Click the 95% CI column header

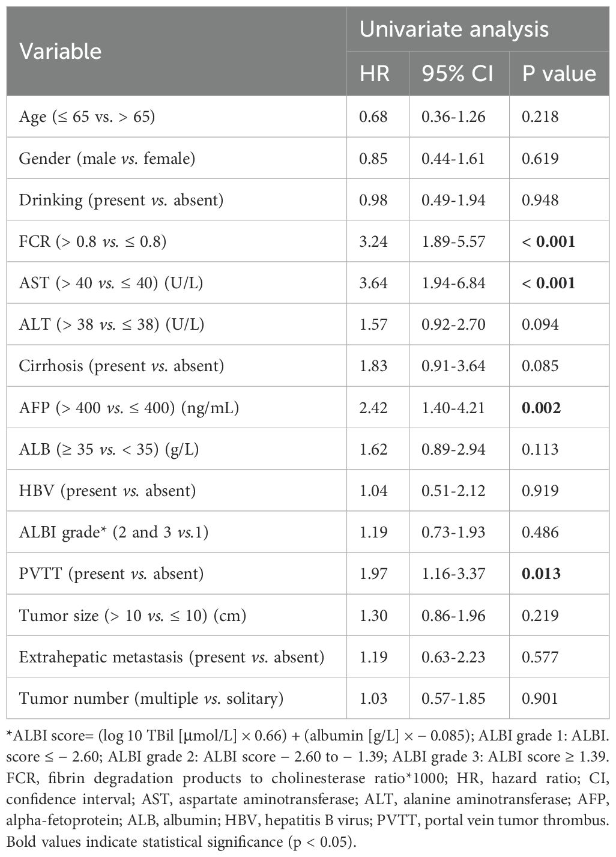457,73
